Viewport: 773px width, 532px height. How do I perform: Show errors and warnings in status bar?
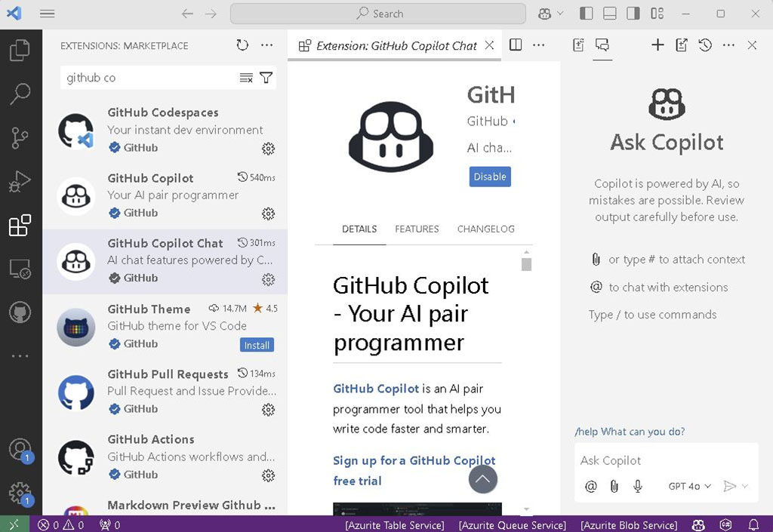(60, 525)
